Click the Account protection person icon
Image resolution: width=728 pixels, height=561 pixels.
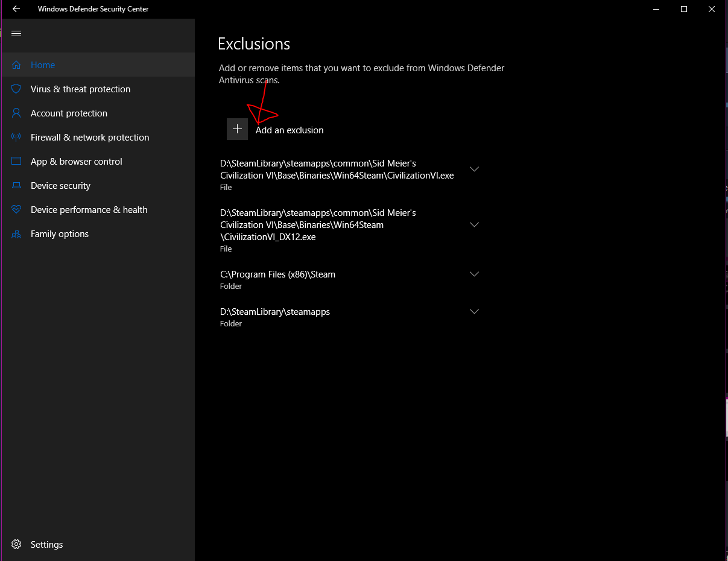pyautogui.click(x=17, y=113)
